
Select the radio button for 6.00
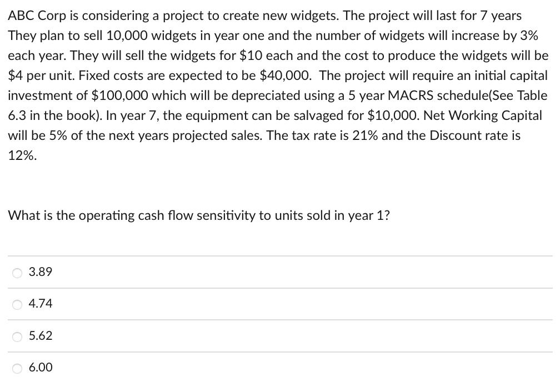(x=17, y=368)
